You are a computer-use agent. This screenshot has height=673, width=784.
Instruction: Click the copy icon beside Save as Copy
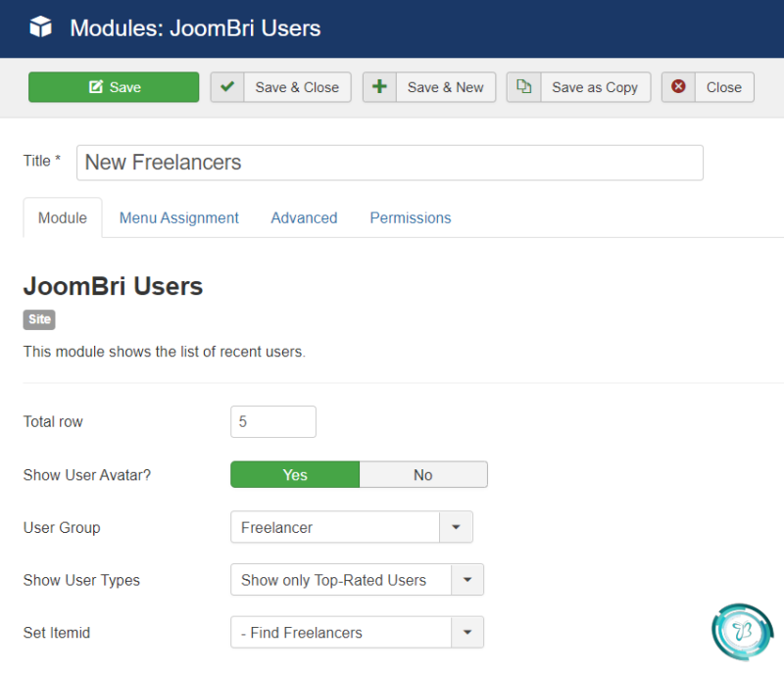pyautogui.click(x=523, y=86)
